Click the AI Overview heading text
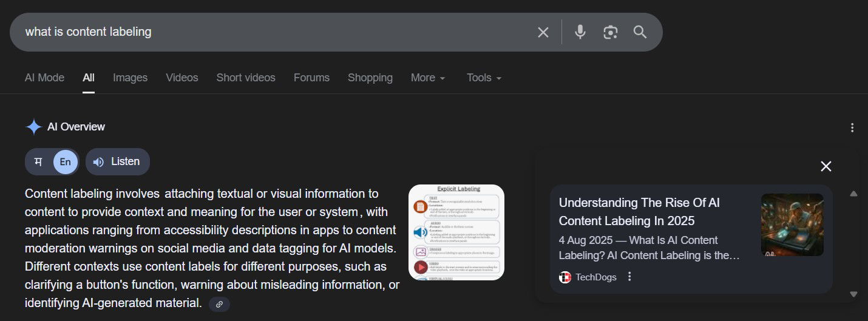 pos(76,127)
